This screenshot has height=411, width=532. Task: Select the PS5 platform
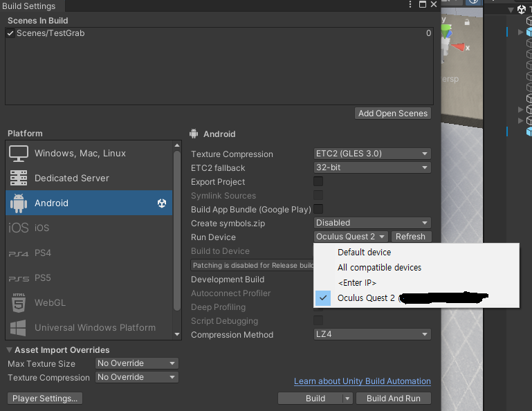tap(89, 277)
